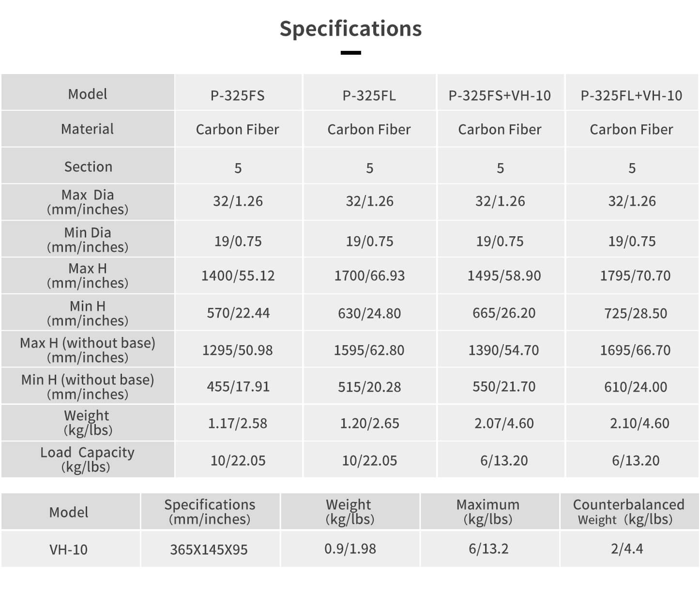This screenshot has width=700, height=594.
Task: Select the P-325FS+VH-10 column header
Action: 500,95
